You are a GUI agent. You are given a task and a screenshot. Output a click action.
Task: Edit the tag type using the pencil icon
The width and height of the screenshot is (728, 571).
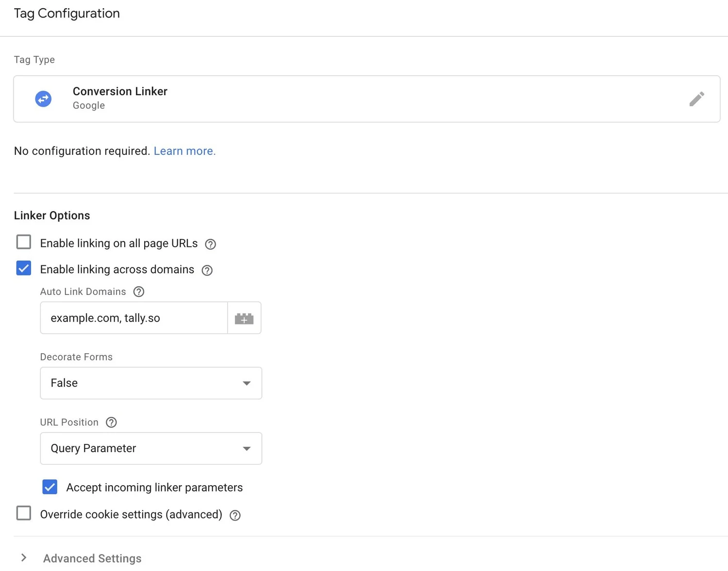tap(697, 98)
